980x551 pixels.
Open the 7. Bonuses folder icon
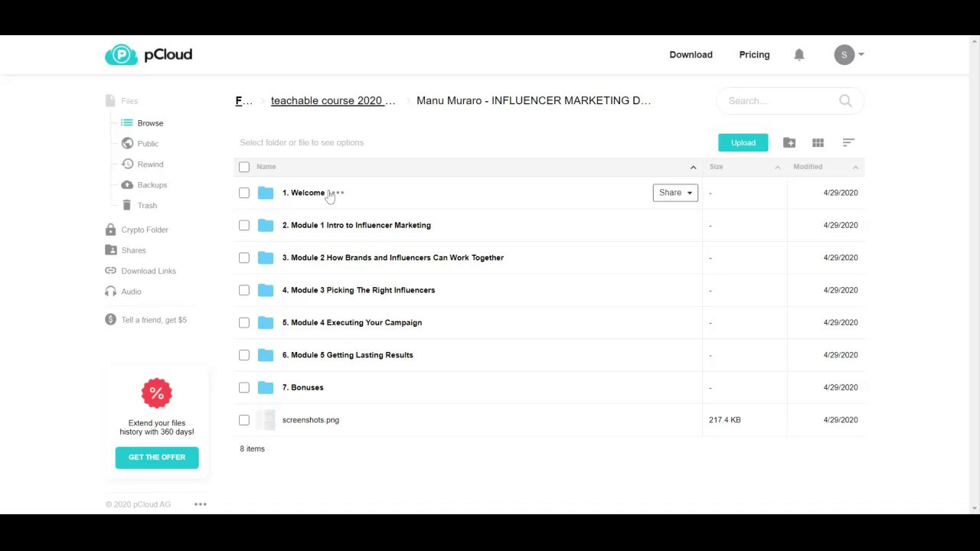point(266,387)
